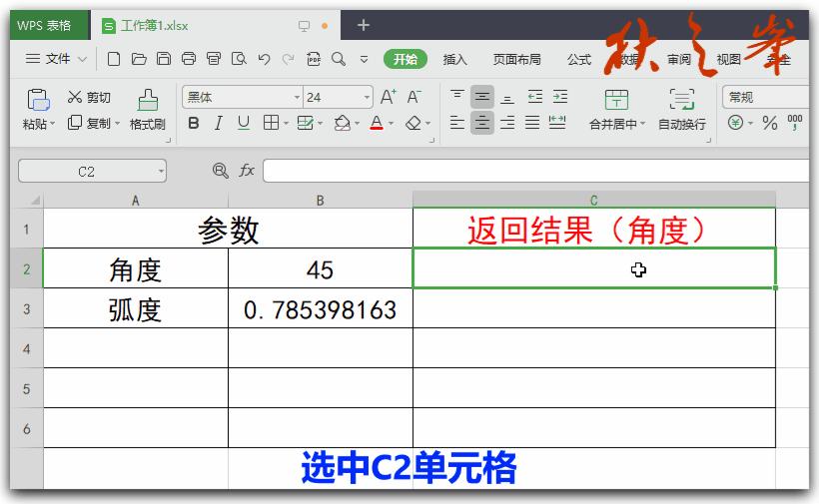
Task: Expand borders dropdown arrow
Action: tap(286, 124)
